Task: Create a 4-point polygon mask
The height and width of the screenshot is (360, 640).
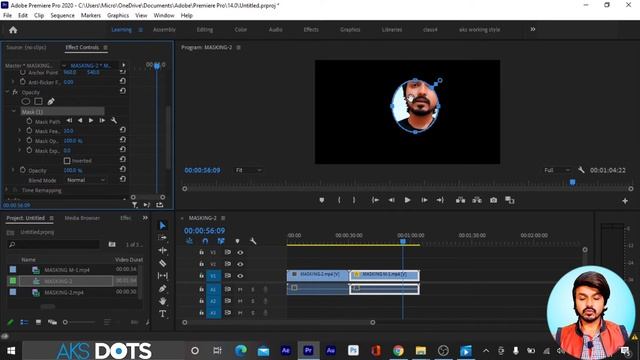Action: point(38,101)
